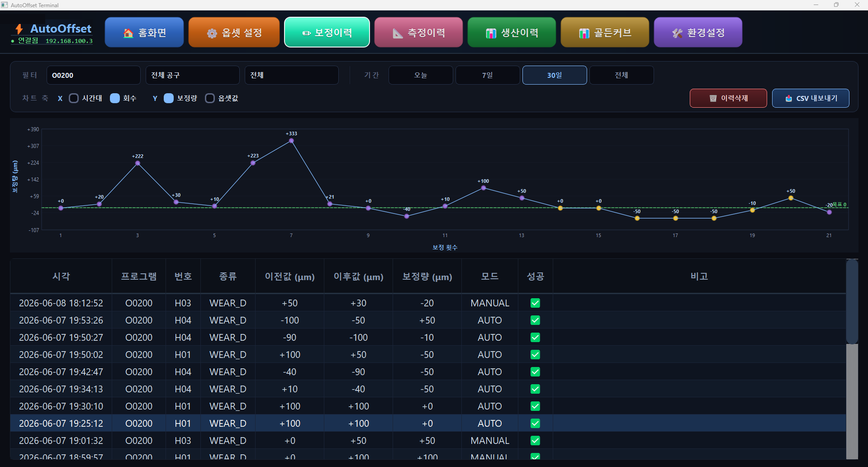Image resolution: width=868 pixels, height=467 pixels.
Task: Click 이후값 (µm) column header
Action: click(x=359, y=276)
